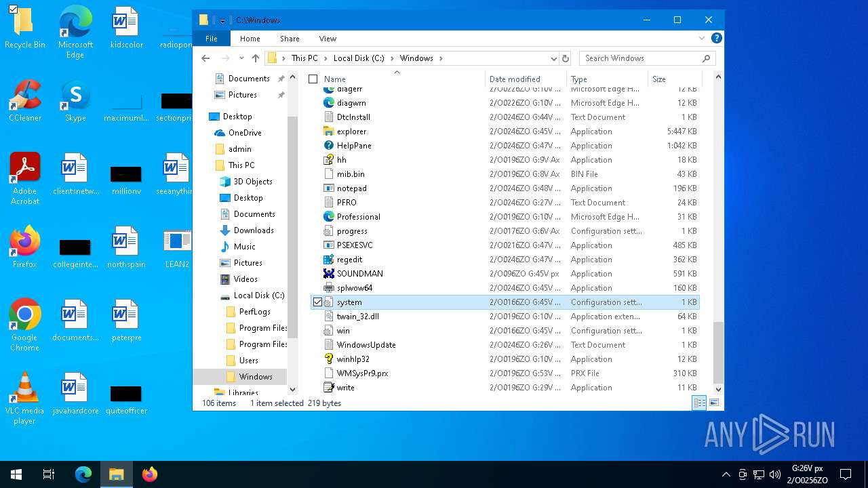Sort by Size column header
Viewport: 868px width, 488px height.
[673, 79]
